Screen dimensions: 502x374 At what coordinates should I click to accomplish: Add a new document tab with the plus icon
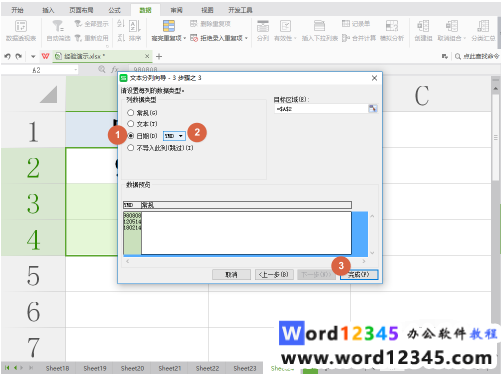pyautogui.click(x=159, y=56)
